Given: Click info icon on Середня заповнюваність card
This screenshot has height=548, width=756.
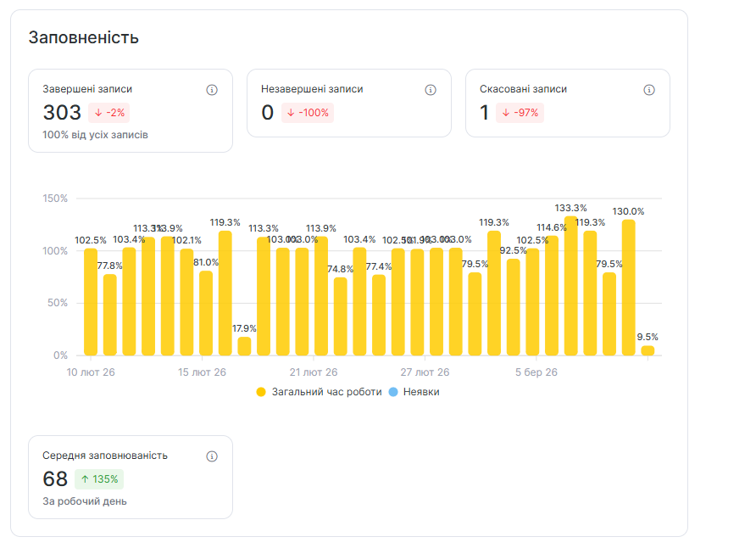Looking at the screenshot, I should pos(212,456).
